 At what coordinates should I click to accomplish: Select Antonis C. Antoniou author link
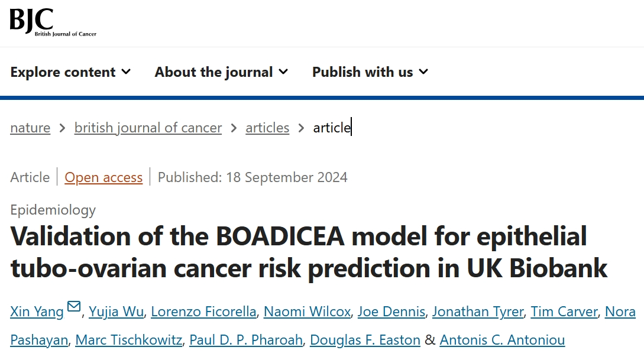[502, 340]
